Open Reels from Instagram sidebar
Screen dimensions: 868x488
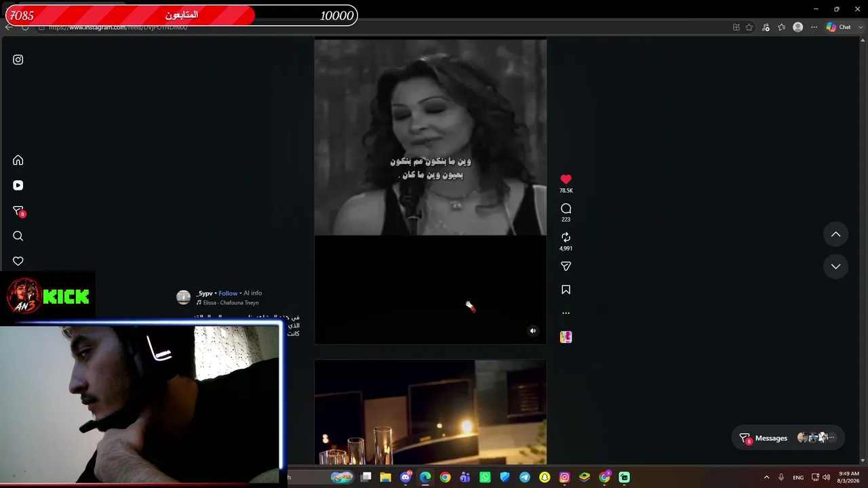[18, 185]
